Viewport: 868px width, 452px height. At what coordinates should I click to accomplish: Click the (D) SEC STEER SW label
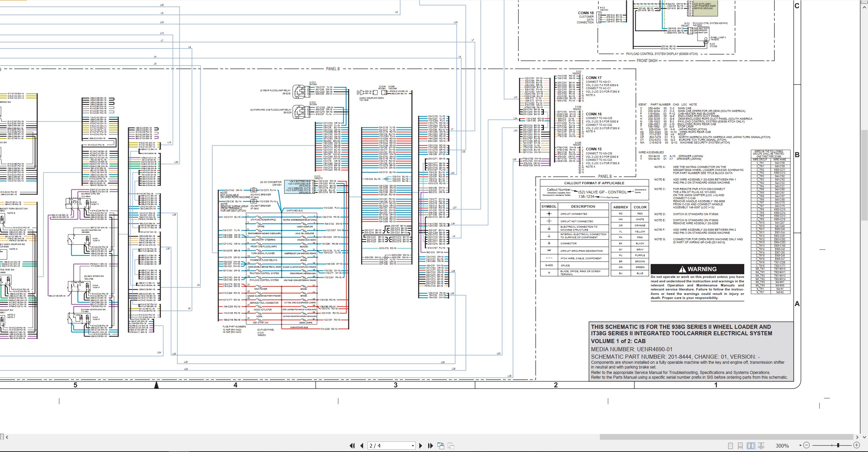coord(94,276)
